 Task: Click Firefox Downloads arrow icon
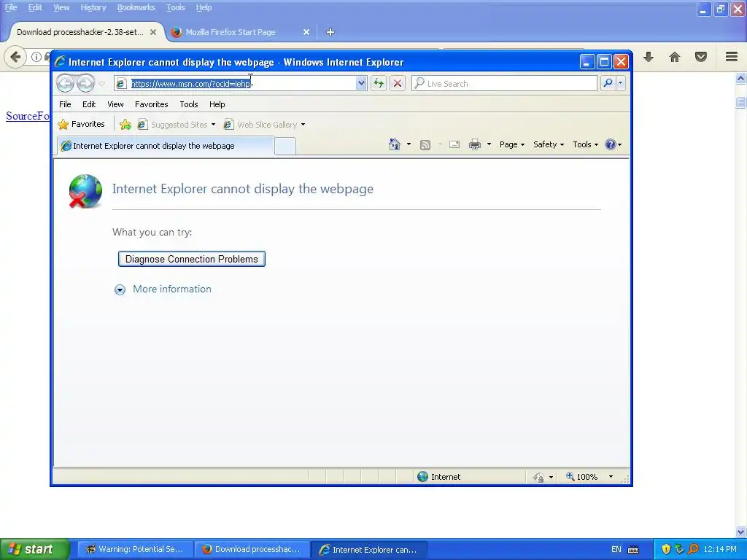click(649, 57)
